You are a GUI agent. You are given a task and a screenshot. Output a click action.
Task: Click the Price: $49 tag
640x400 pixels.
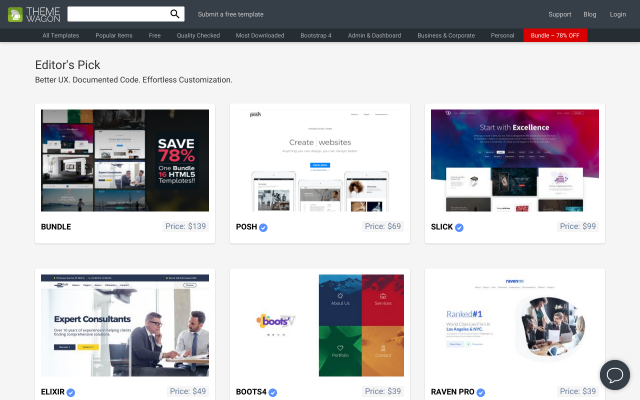click(188, 391)
